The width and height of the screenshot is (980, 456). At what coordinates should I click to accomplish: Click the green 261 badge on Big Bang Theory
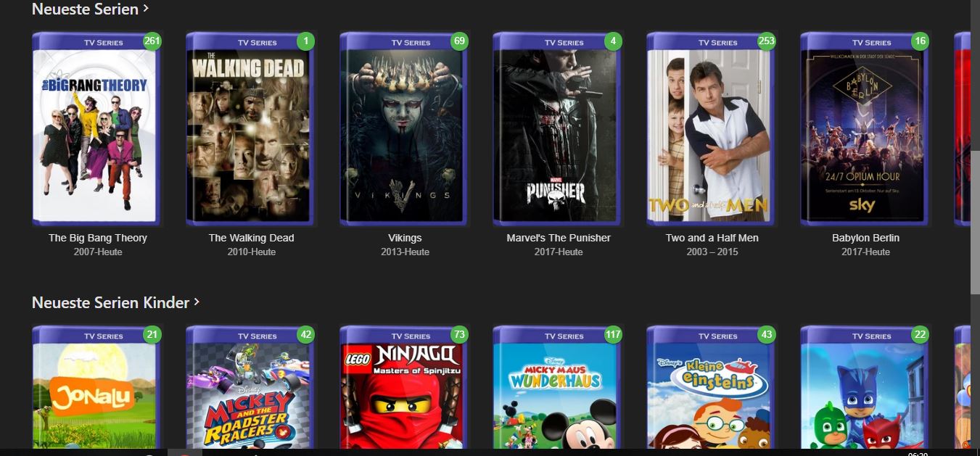tap(152, 41)
